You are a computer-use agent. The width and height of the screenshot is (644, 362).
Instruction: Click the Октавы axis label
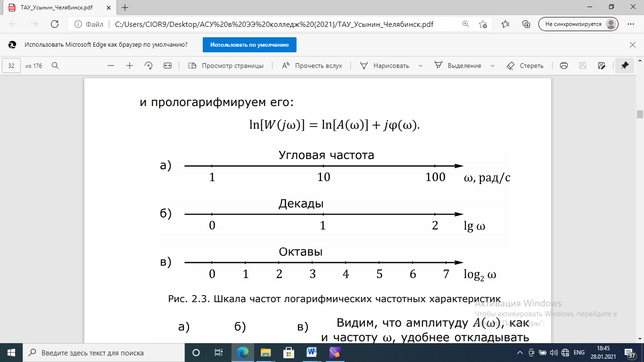coord(301,252)
